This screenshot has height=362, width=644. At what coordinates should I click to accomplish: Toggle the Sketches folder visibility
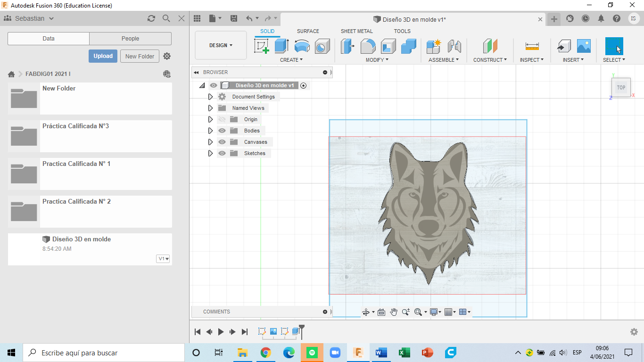coord(222,153)
